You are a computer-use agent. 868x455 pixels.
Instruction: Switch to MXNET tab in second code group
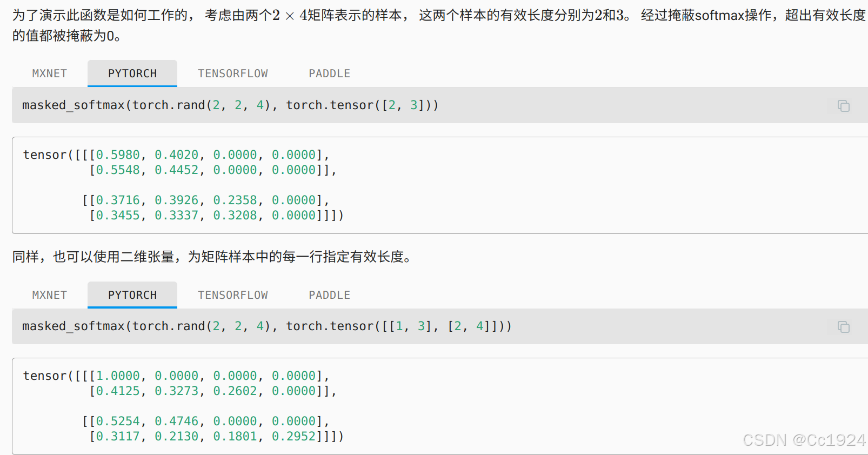[50, 295]
